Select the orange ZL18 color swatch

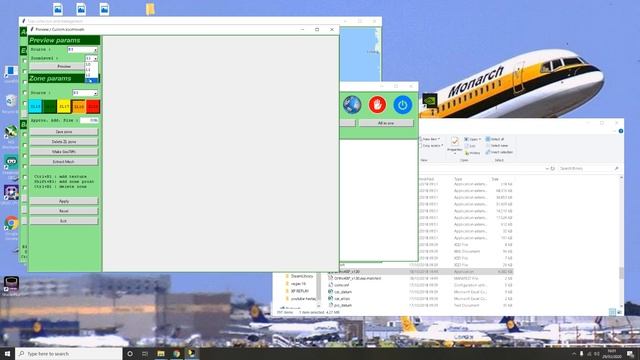click(x=78, y=107)
